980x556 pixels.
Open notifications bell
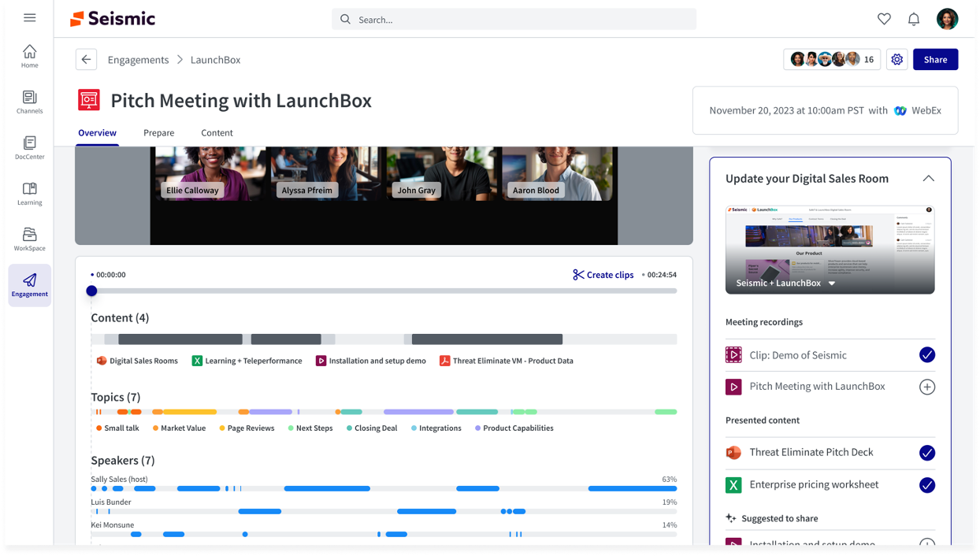[x=914, y=19]
